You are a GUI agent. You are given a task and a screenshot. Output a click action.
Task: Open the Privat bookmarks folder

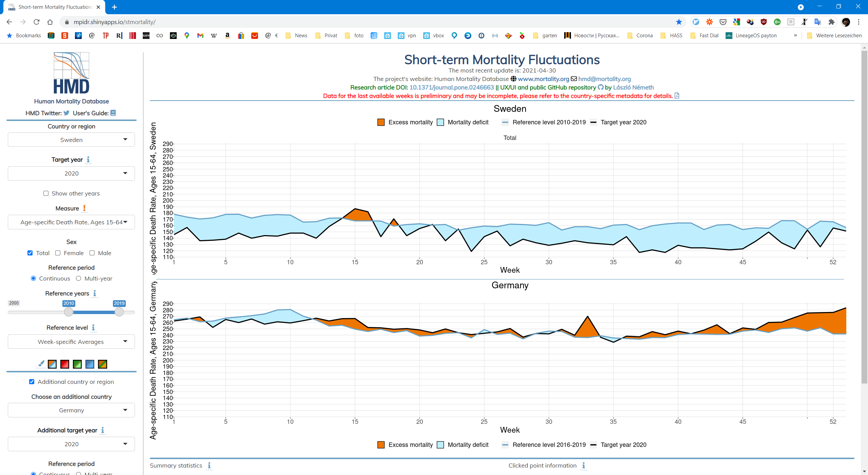click(326, 36)
